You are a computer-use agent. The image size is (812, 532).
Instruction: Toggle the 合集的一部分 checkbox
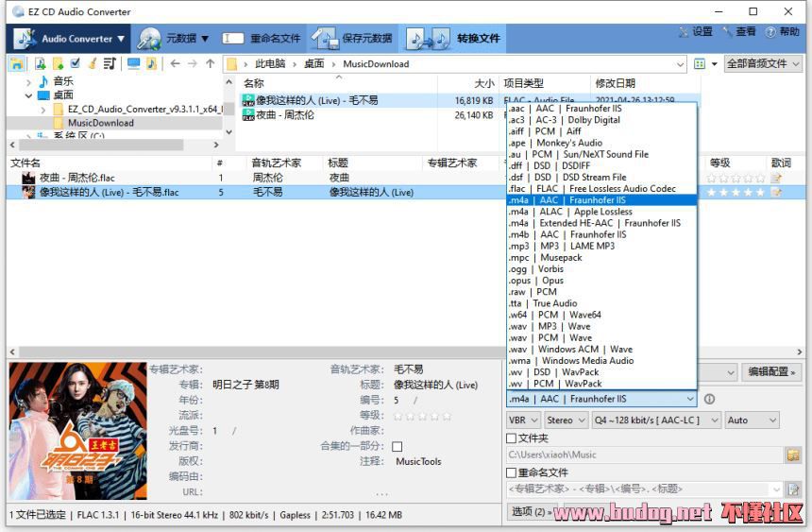(x=397, y=446)
